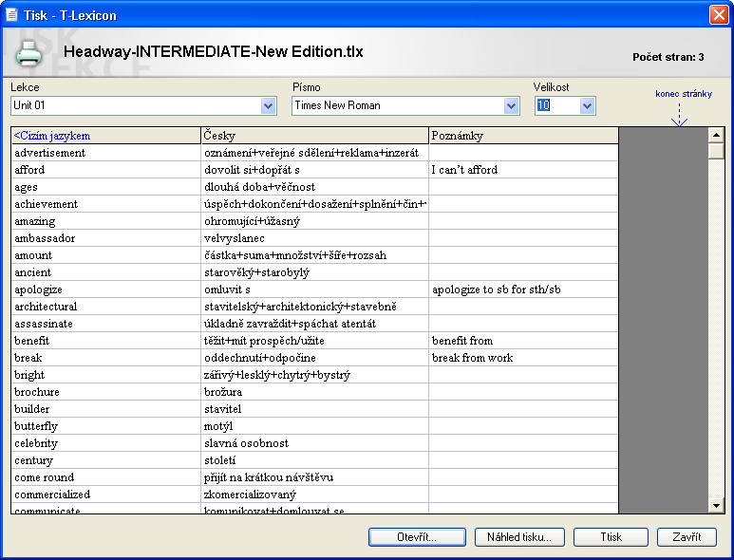The height and width of the screenshot is (560, 734).
Task: Open the Velikost size dropdown arrow
Action: coord(587,105)
